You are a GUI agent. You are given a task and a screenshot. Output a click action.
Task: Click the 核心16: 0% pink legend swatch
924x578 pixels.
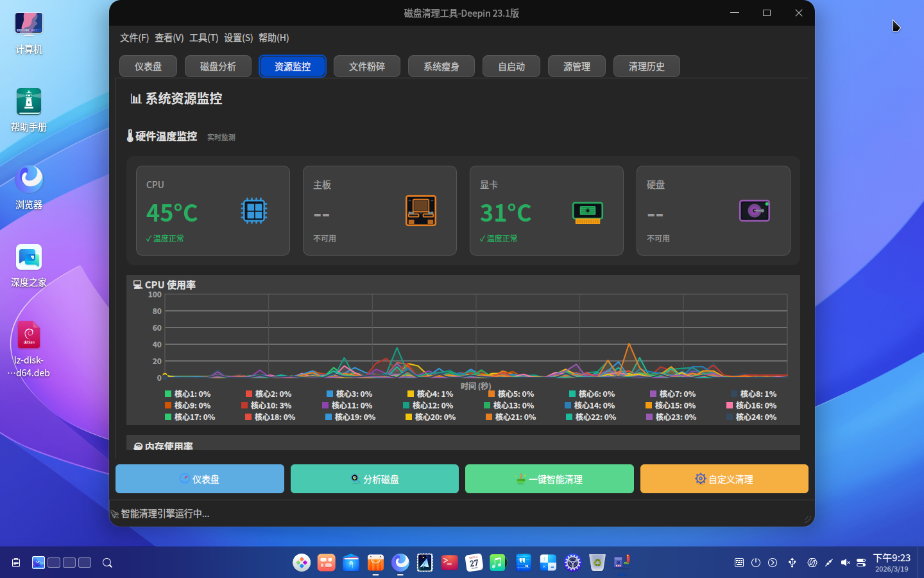(x=730, y=405)
